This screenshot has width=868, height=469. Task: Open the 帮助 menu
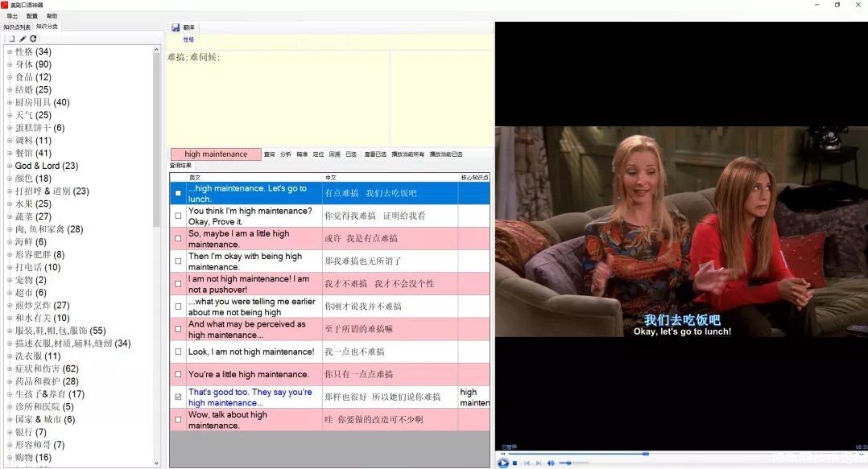coord(52,16)
